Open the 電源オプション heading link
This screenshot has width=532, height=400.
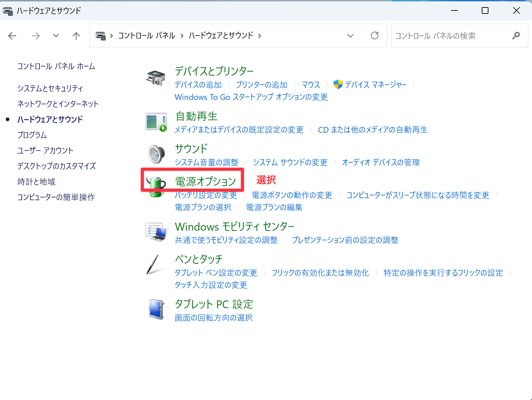click(205, 182)
